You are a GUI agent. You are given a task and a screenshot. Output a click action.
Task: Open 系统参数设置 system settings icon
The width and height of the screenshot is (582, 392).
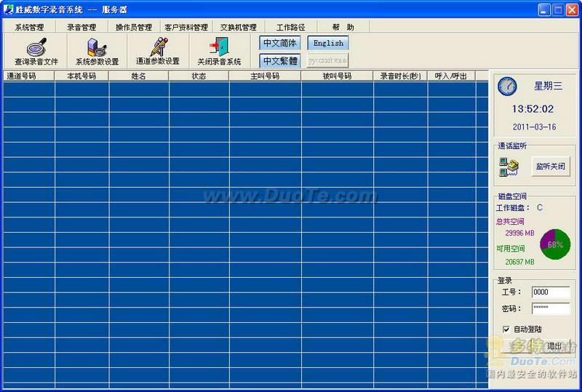point(97,47)
